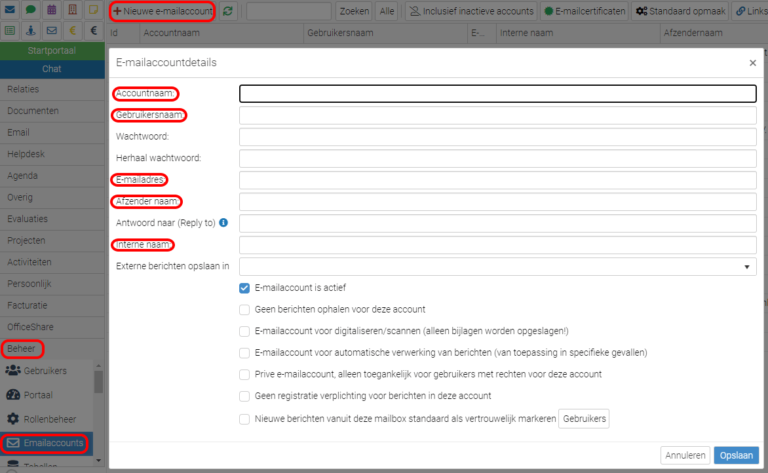This screenshot has width=768, height=473.
Task: Open Evaluaties menu section
Action: coord(52,219)
